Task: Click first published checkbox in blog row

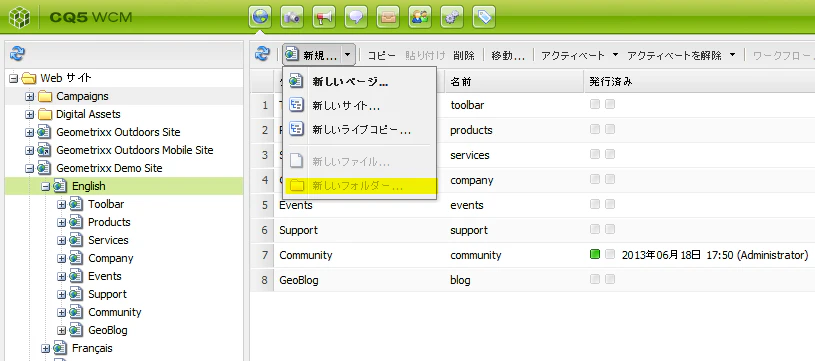Action: coord(595,279)
